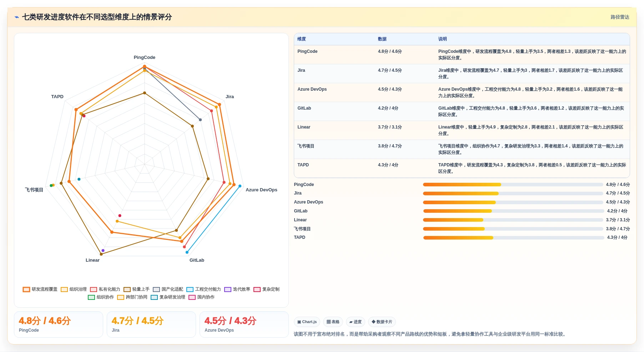Click the Linear axis label on radar chart
Image resolution: width=644 pixels, height=352 pixels.
click(92, 260)
